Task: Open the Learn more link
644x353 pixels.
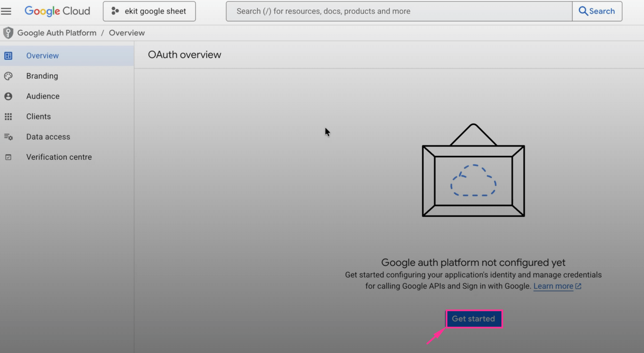Action: [x=553, y=286]
